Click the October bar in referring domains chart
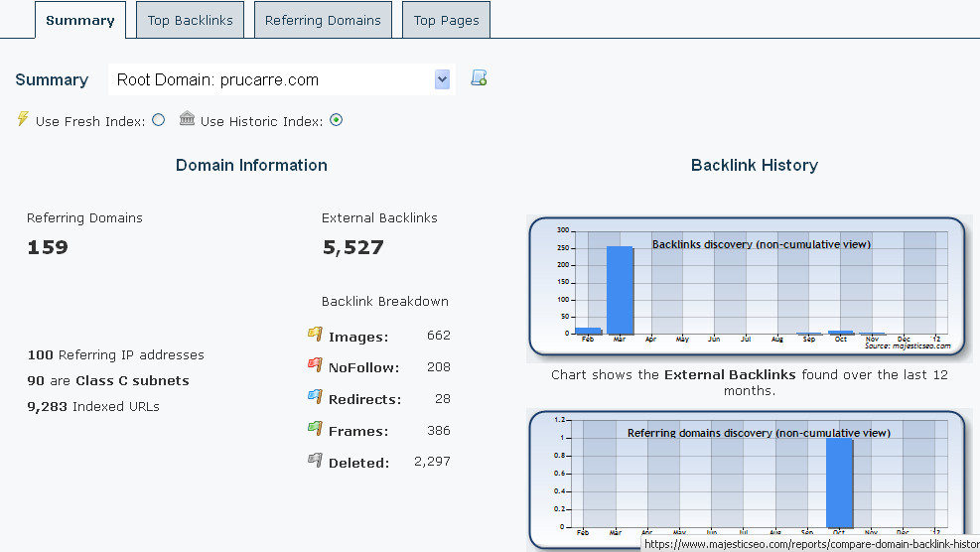Image resolution: width=980 pixels, height=552 pixels. (x=839, y=483)
